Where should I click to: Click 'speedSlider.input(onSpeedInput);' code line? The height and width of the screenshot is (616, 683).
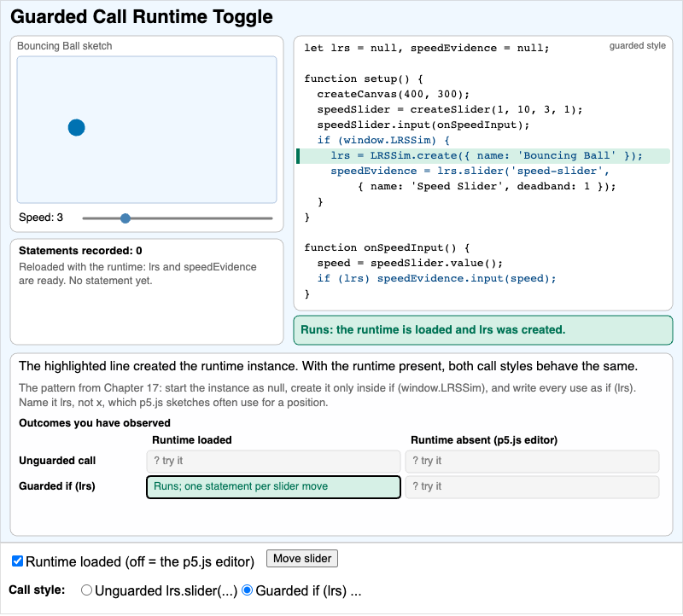tap(423, 125)
